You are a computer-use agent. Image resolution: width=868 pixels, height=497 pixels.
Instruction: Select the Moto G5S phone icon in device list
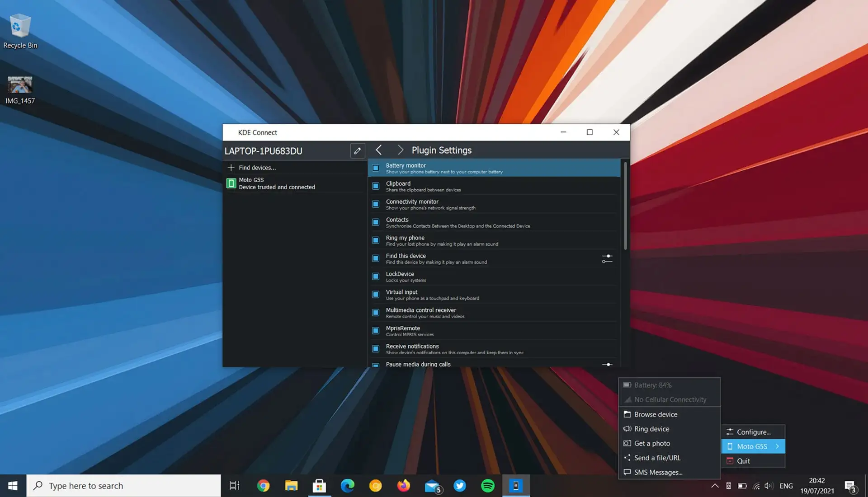[231, 183]
